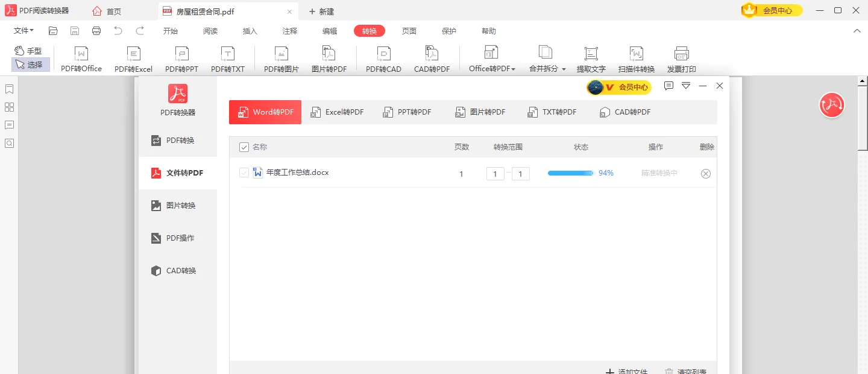Viewport: 868px width, 374px height.
Task: Switch to the 首页 tab
Action: coord(107,11)
